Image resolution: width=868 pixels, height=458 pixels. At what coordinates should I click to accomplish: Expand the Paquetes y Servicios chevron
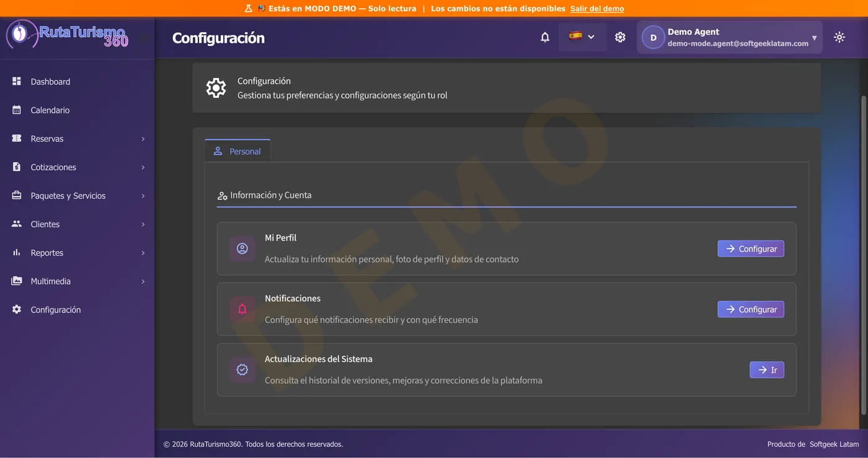click(x=143, y=196)
